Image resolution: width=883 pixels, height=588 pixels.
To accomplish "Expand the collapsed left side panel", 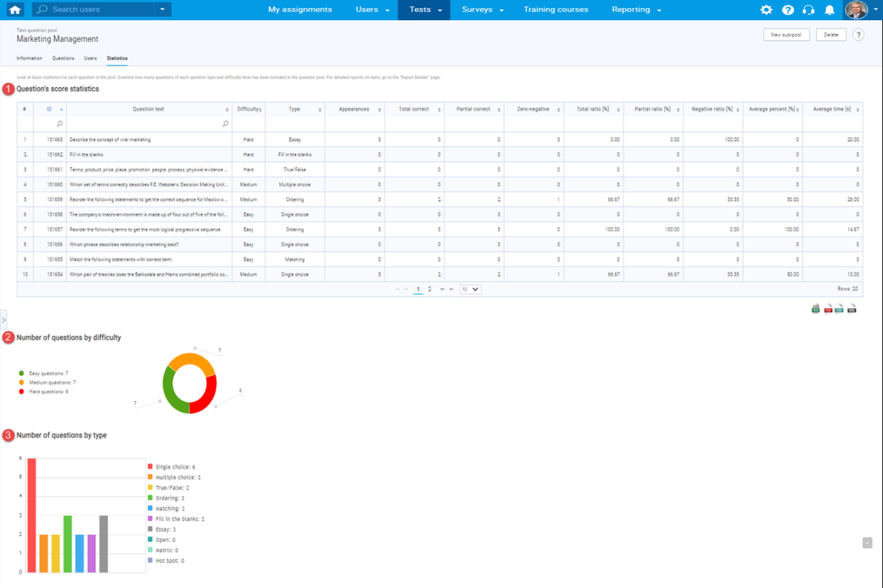I will 4,319.
